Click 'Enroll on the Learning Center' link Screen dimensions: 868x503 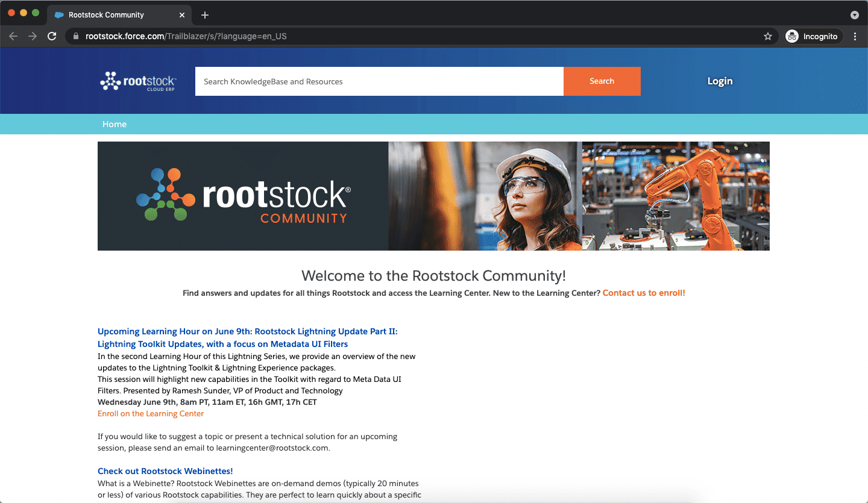point(151,414)
